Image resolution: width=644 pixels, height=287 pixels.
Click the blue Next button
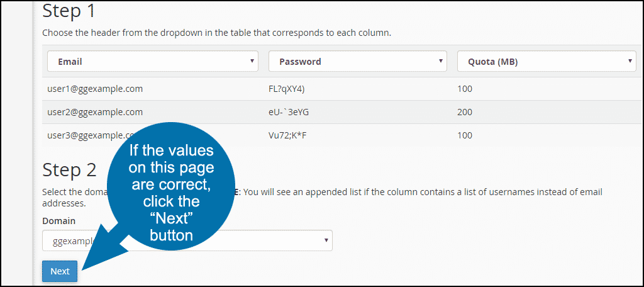click(x=60, y=271)
